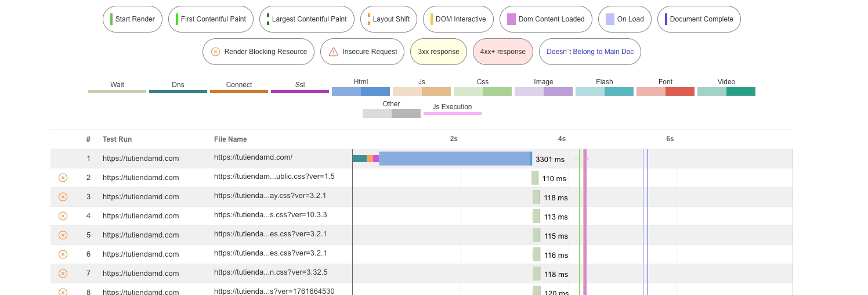Toggle the Largest Contentful Paint legend pill
The height and width of the screenshot is (295, 868).
pyautogui.click(x=306, y=19)
